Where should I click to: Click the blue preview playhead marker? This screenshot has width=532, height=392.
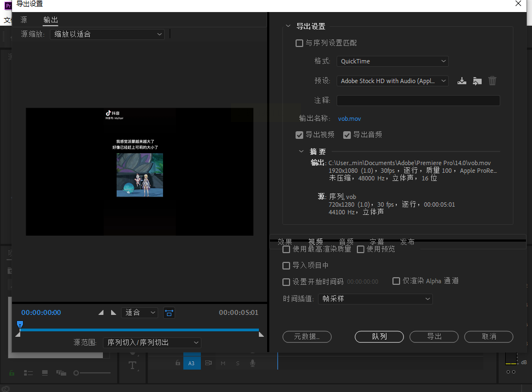(20, 325)
